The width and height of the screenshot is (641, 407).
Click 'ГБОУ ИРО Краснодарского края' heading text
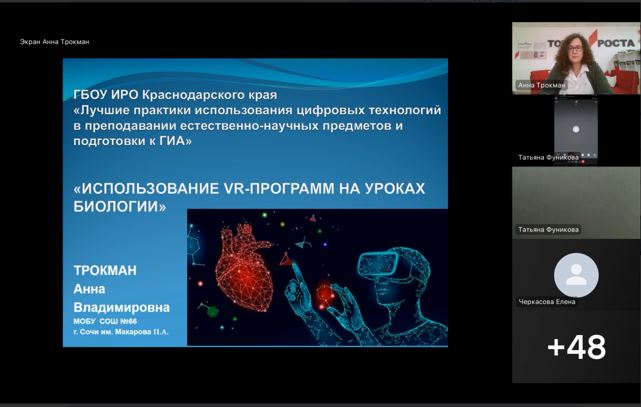(x=174, y=94)
